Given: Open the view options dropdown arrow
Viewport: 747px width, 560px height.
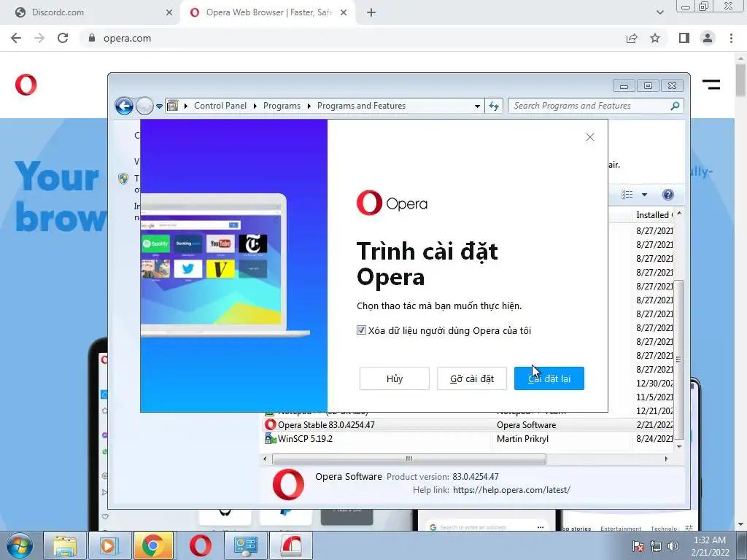Looking at the screenshot, I should pos(644,195).
